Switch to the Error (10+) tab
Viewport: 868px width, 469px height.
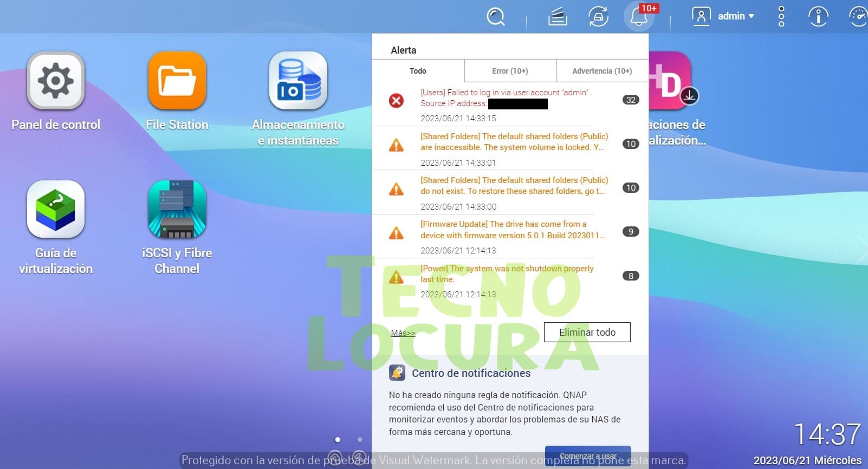tap(510, 71)
